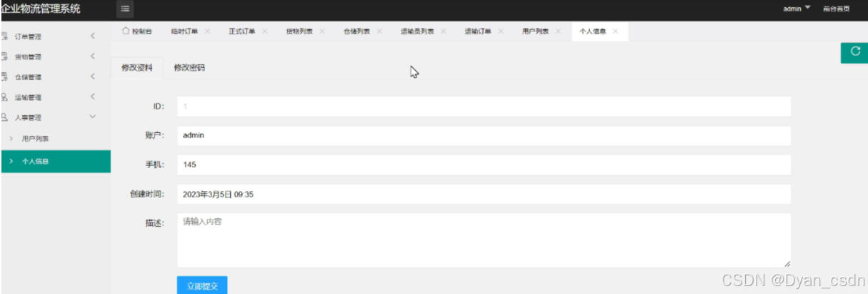Click the 账户 field containing admin
The height and width of the screenshot is (294, 868).
[484, 135]
